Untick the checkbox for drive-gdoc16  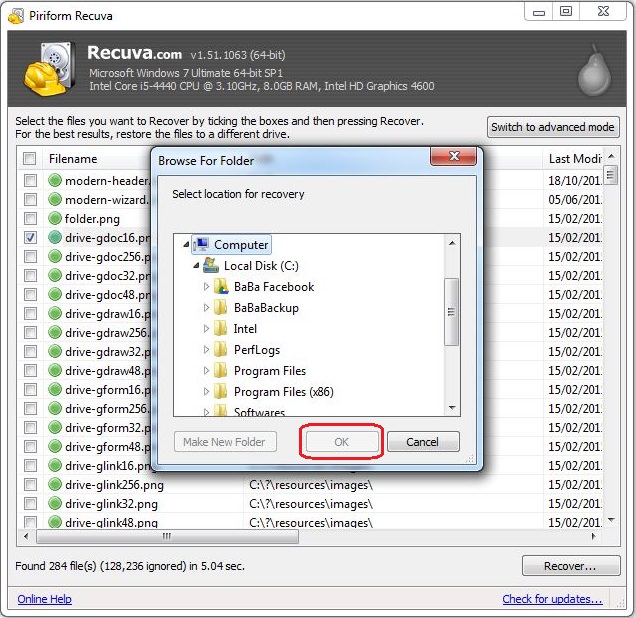pyautogui.click(x=30, y=237)
